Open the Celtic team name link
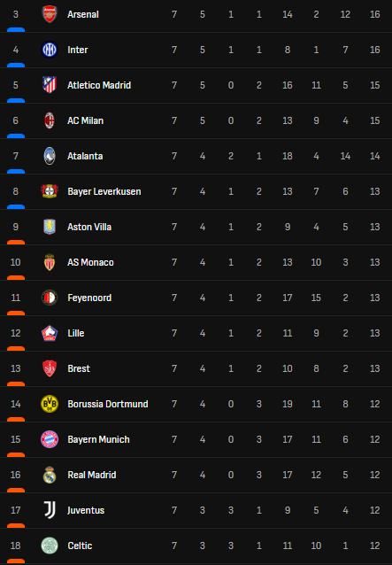Screen dimensions: 392x565 pos(80,546)
